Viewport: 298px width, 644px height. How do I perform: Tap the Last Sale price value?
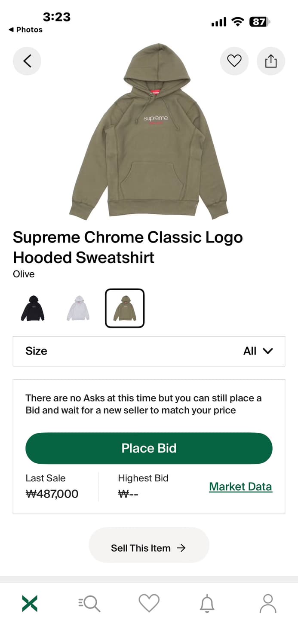[52, 494]
